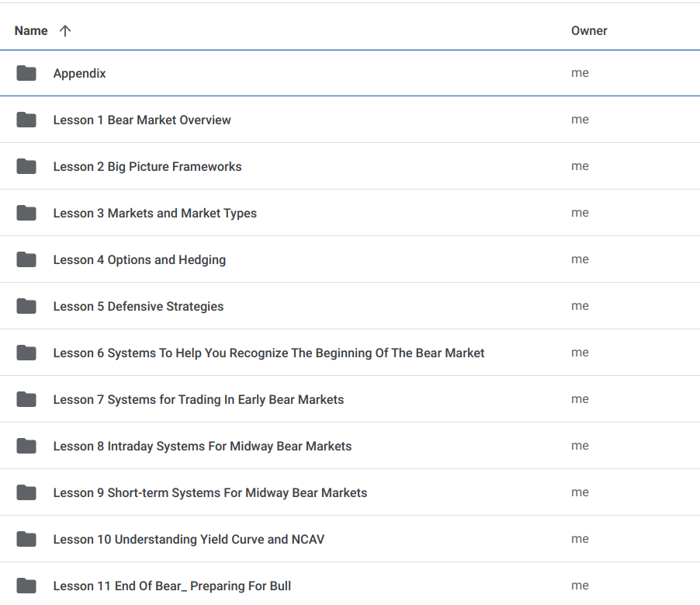700x605 pixels.
Task: Select the Appendix row
Action: [x=79, y=72]
